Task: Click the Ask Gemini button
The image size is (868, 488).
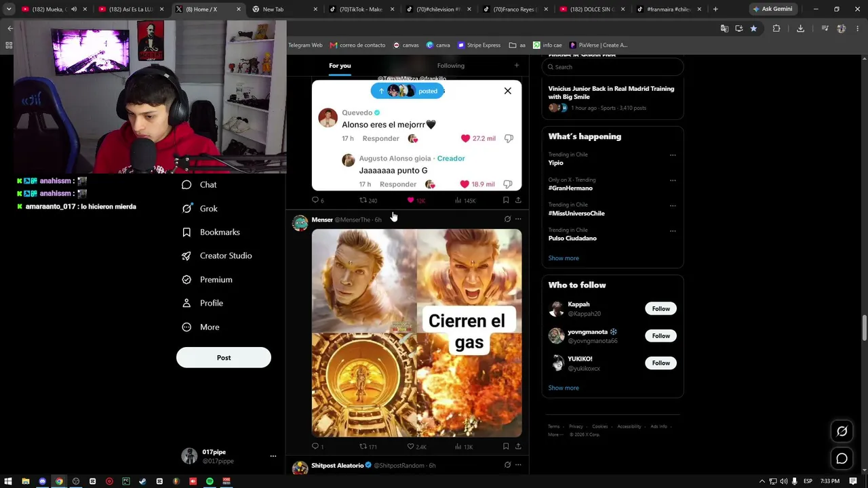Action: pos(772,9)
